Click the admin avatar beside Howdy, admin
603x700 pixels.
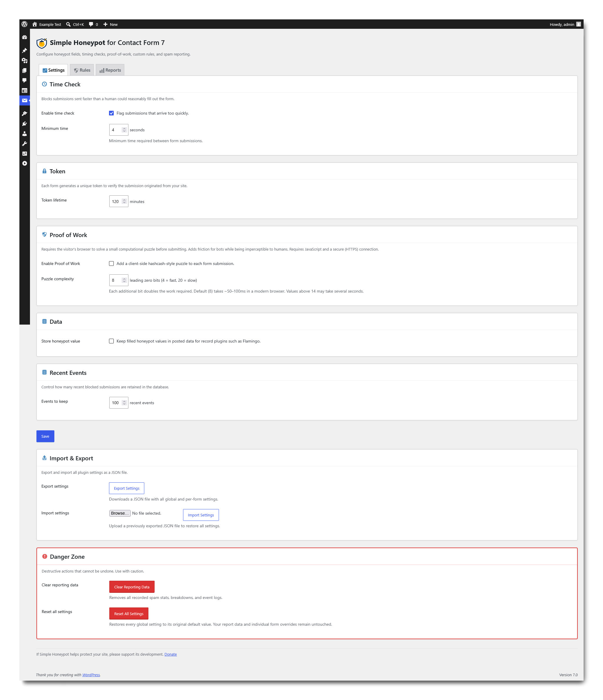click(x=578, y=24)
